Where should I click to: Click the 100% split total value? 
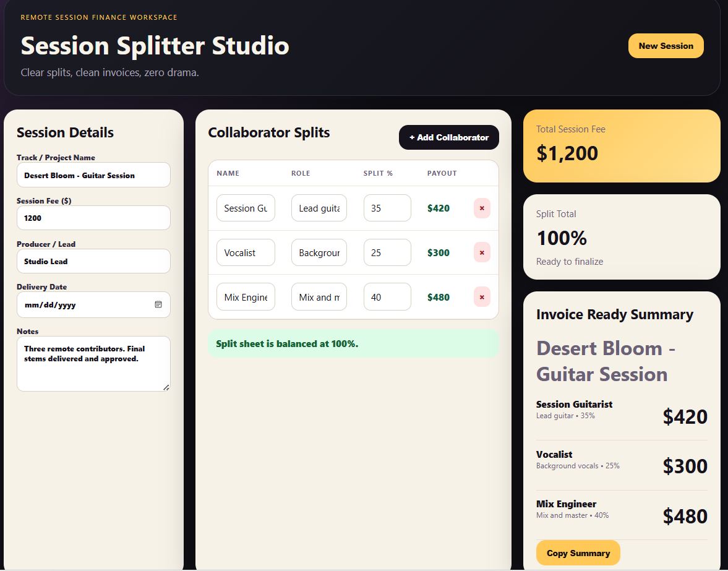click(x=562, y=238)
